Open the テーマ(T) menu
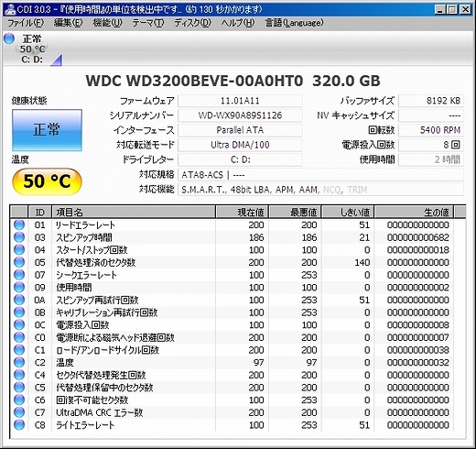This screenshot has height=449, width=476. (148, 23)
